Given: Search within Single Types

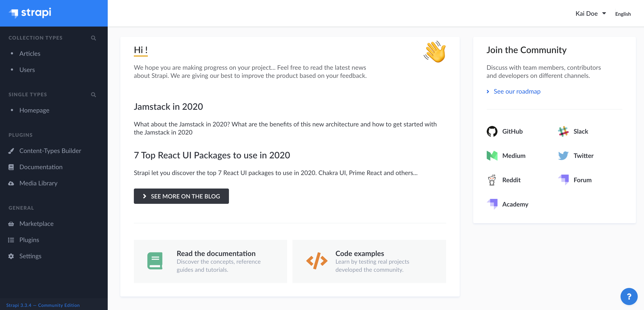Looking at the screenshot, I should pyautogui.click(x=93, y=95).
